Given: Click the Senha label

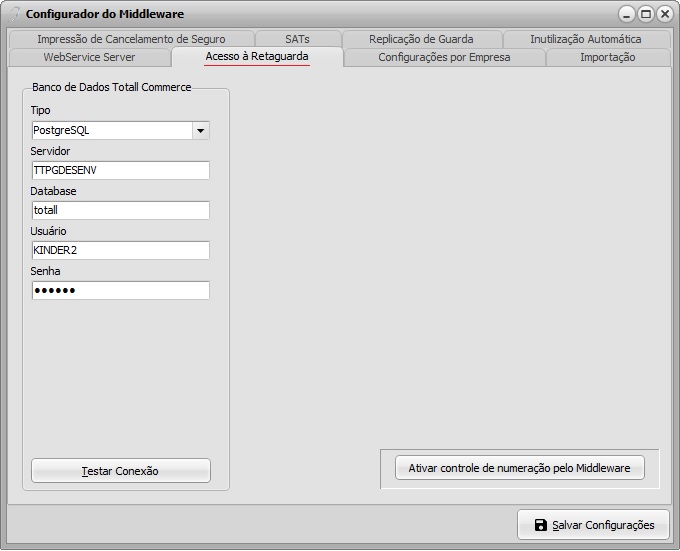Looking at the screenshot, I should [x=46, y=271].
